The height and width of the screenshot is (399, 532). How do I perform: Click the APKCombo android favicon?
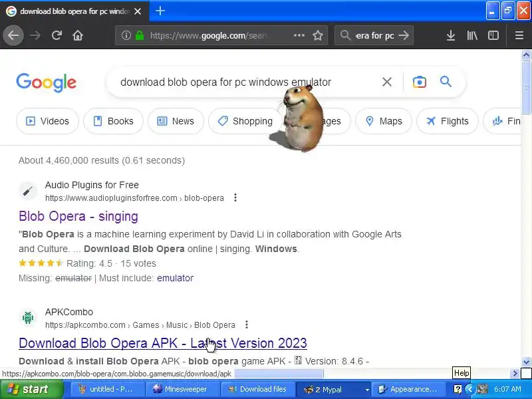point(28,318)
